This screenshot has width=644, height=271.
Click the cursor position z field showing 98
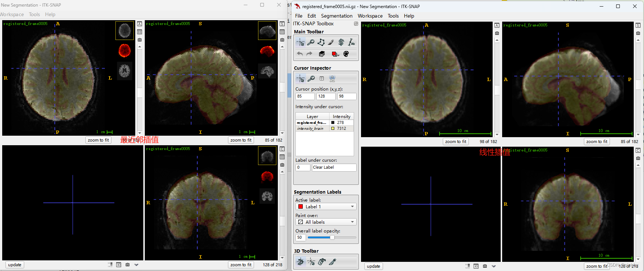pyautogui.click(x=347, y=96)
